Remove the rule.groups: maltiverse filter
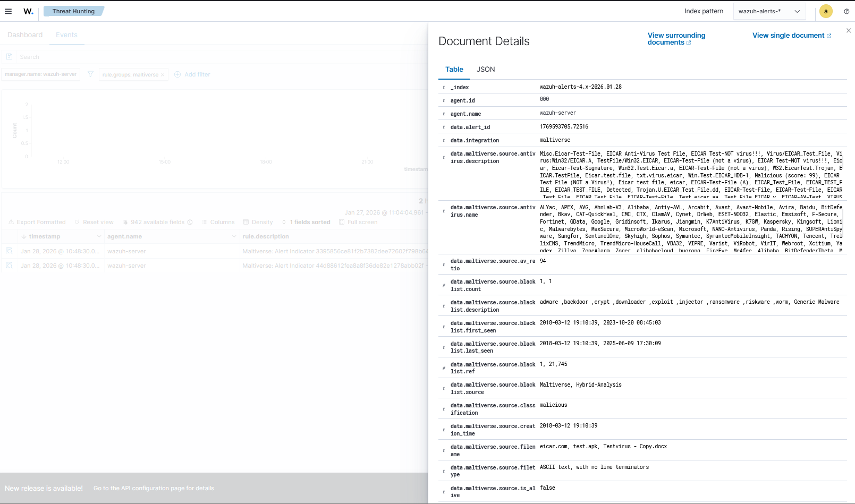The image size is (855, 504). 163,75
